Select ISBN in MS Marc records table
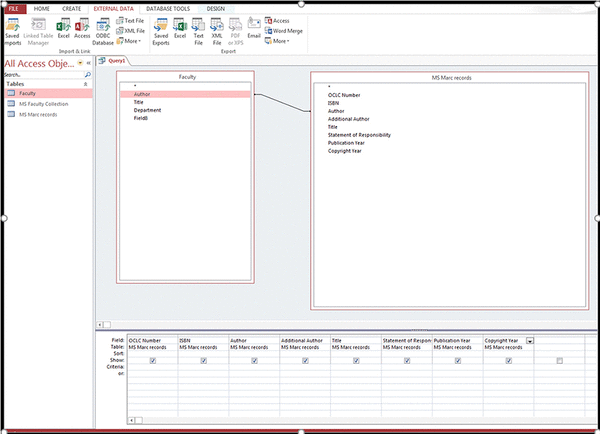This screenshot has width=600, height=434. 333,103
